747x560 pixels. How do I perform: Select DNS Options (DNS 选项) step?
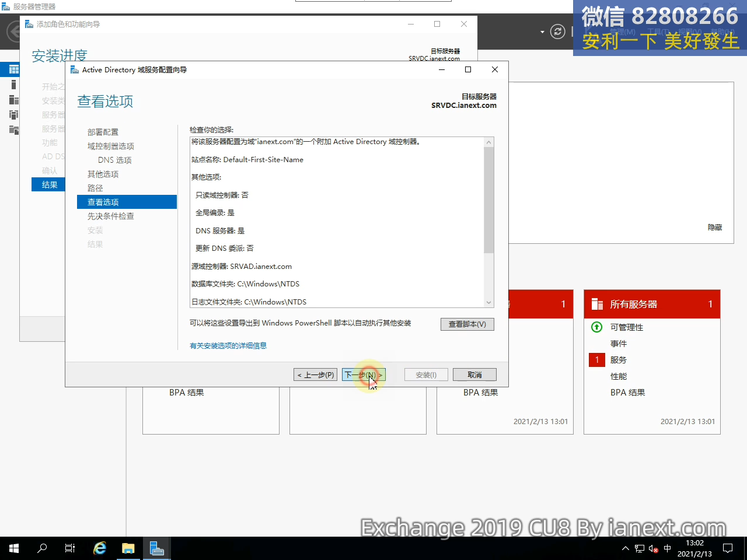pyautogui.click(x=115, y=160)
